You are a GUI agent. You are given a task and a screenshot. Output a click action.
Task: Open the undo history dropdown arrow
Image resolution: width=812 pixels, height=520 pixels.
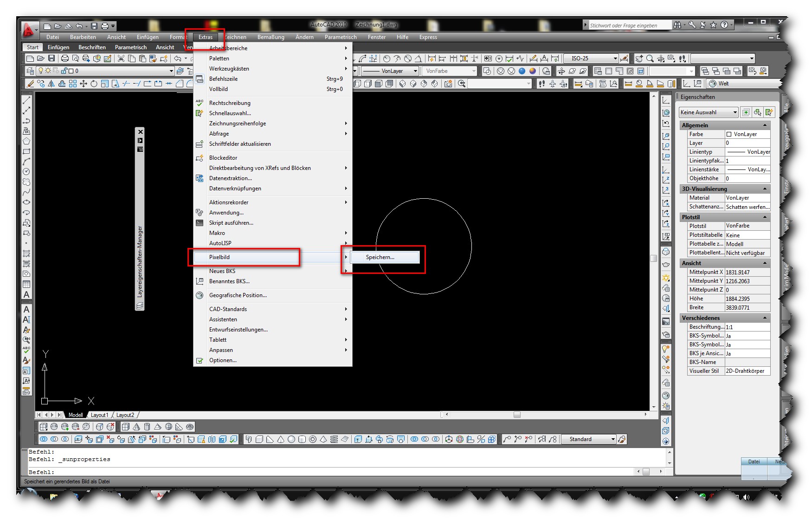coord(186,58)
